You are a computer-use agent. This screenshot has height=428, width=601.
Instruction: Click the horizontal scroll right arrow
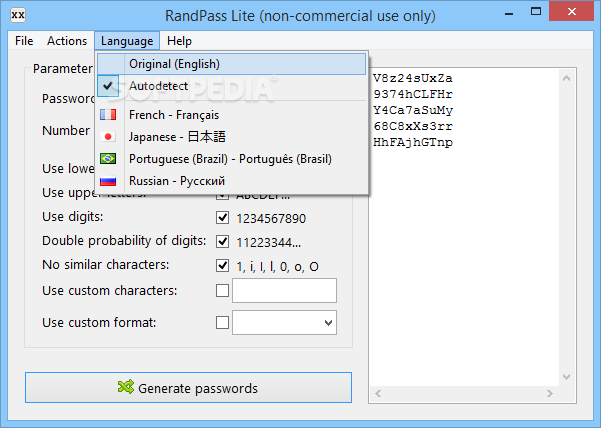pos(550,394)
